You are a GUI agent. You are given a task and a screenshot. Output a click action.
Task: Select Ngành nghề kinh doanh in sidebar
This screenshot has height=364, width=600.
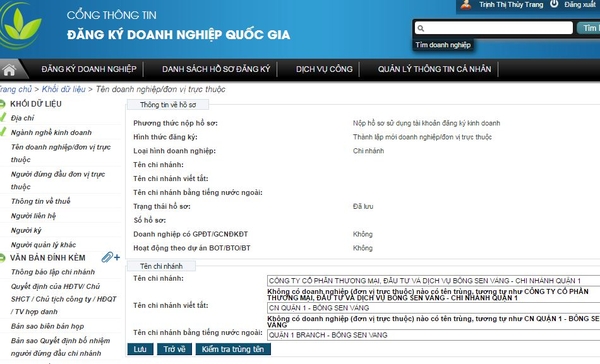tap(51, 132)
